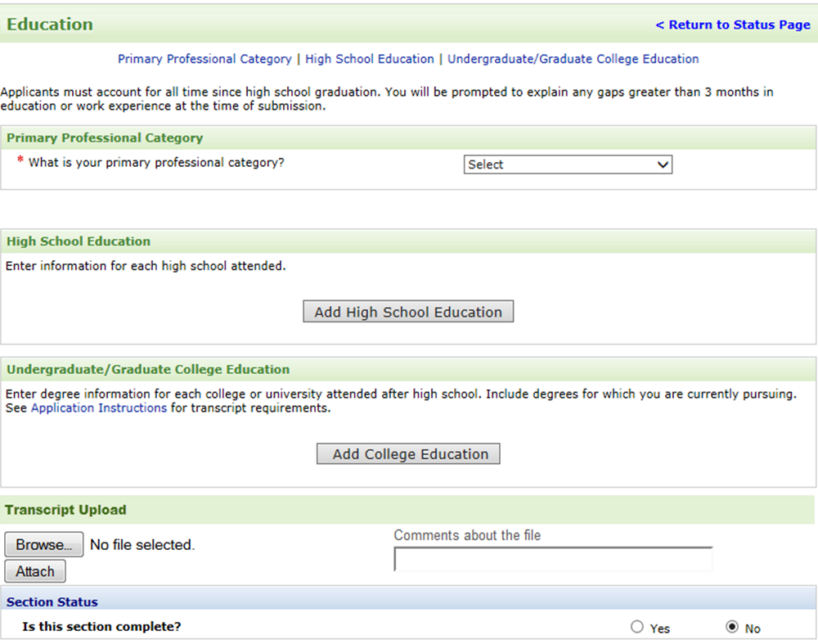This screenshot has height=644, width=818.
Task: Choose the No radio button
Action: coord(732,627)
